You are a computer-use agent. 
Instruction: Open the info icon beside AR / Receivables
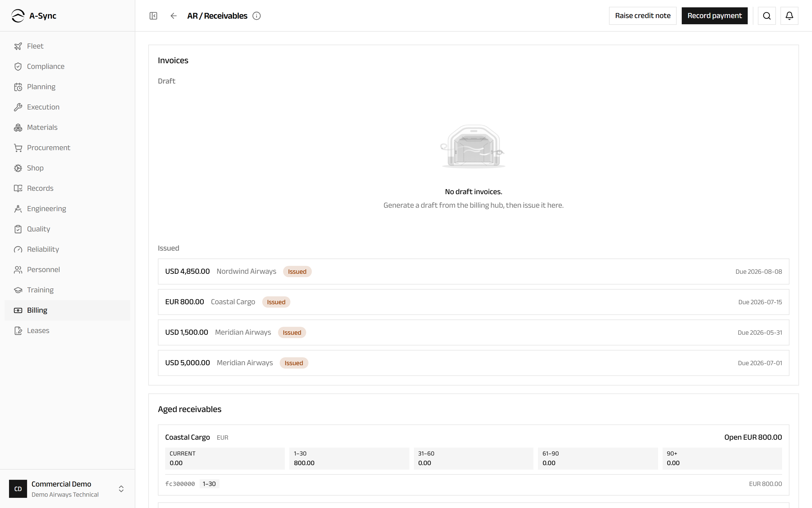pos(257,16)
